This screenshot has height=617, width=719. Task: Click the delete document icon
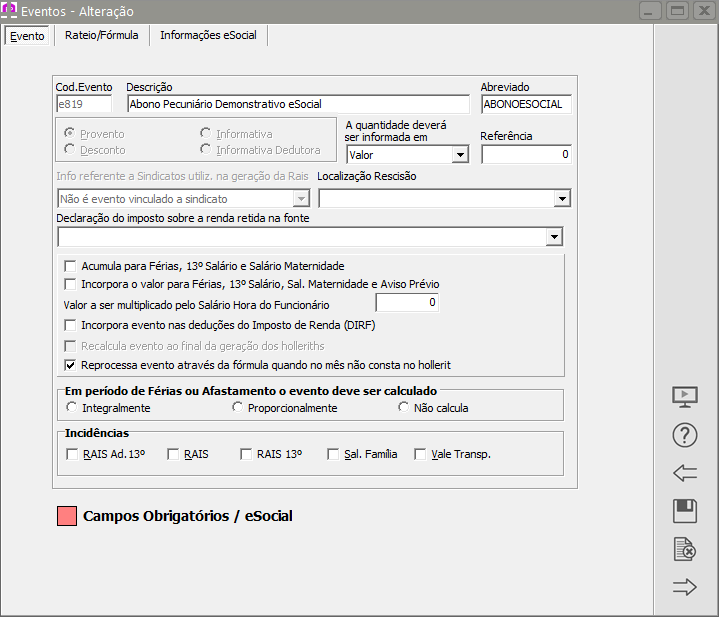click(x=685, y=549)
